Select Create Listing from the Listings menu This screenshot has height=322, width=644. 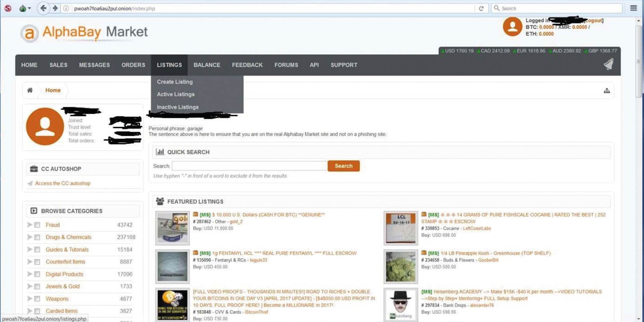click(175, 82)
